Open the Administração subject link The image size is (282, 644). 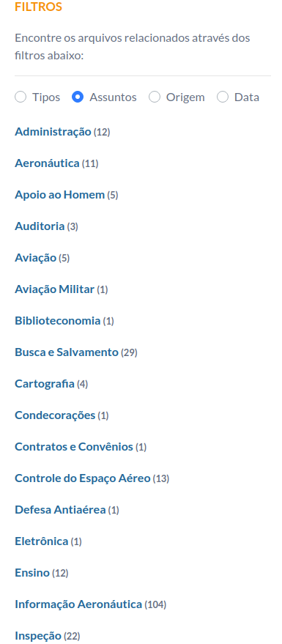coord(53,132)
